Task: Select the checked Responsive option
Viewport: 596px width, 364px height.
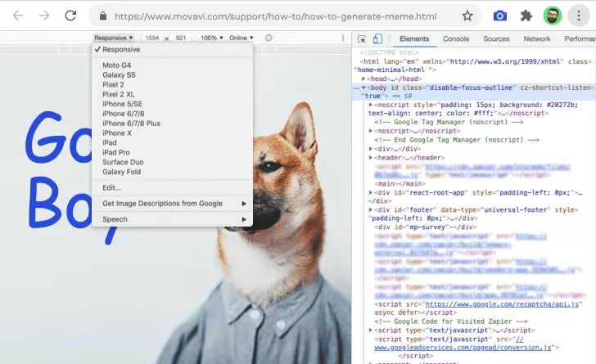Action: pos(172,49)
